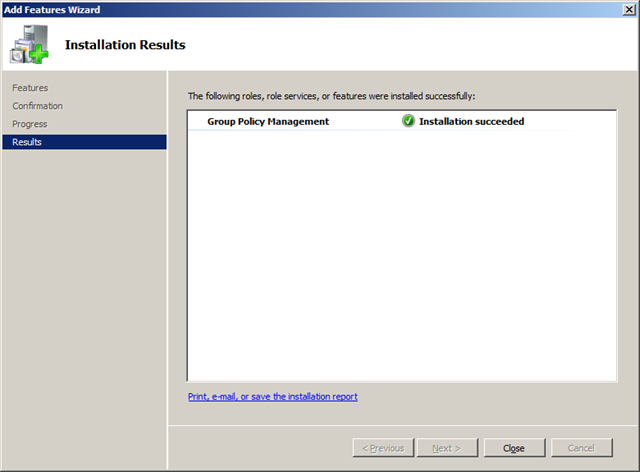Click the 'Installation Results' heading
The height and width of the screenshot is (472, 640).
[125, 45]
